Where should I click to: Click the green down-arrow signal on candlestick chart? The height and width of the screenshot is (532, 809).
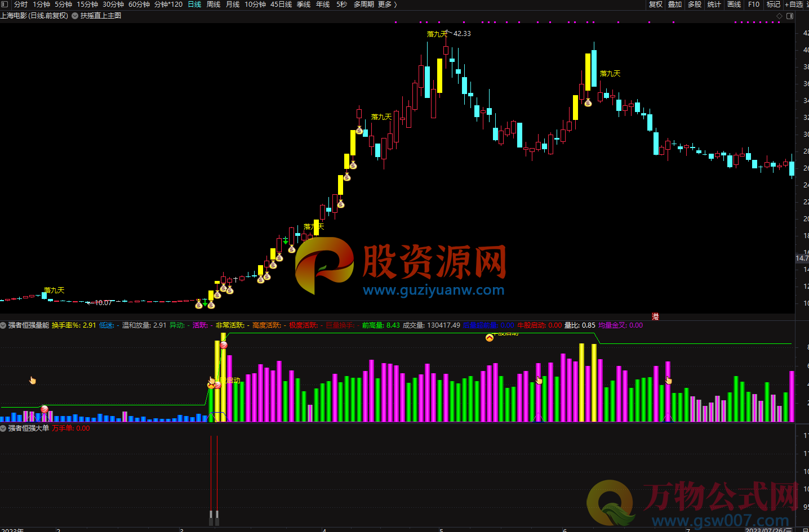[286, 241]
